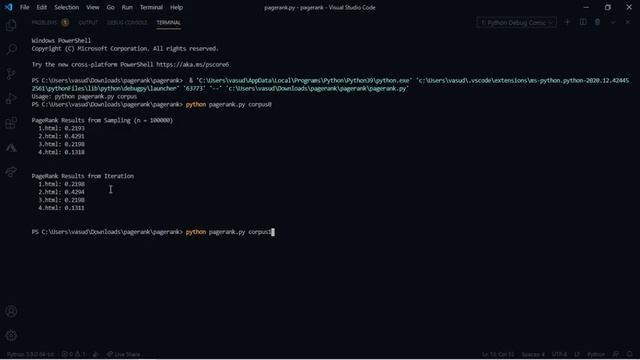Open the Run menu

(x=127, y=7)
